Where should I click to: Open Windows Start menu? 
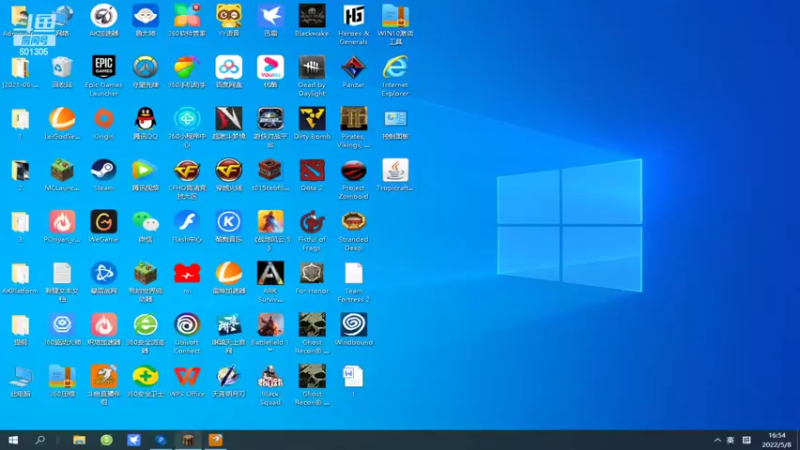point(13,440)
